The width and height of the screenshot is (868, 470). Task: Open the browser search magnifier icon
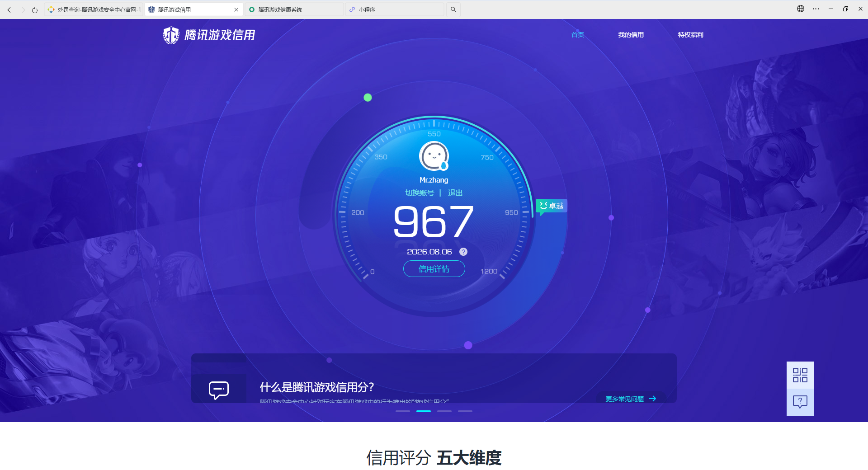click(453, 9)
